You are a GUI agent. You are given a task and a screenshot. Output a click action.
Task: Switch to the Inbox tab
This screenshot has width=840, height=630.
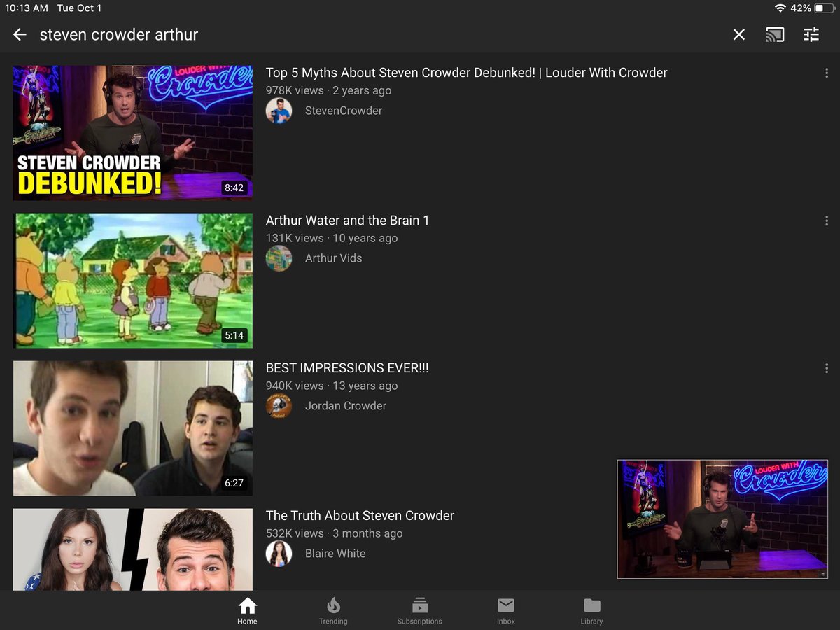coord(506,611)
